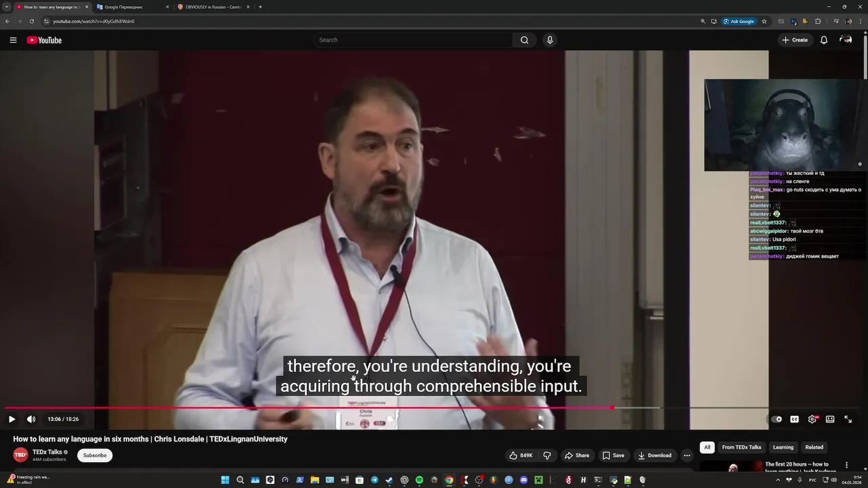Open the tab search dropdown arrow
Screen dimensions: 868x488
click(x=7, y=7)
